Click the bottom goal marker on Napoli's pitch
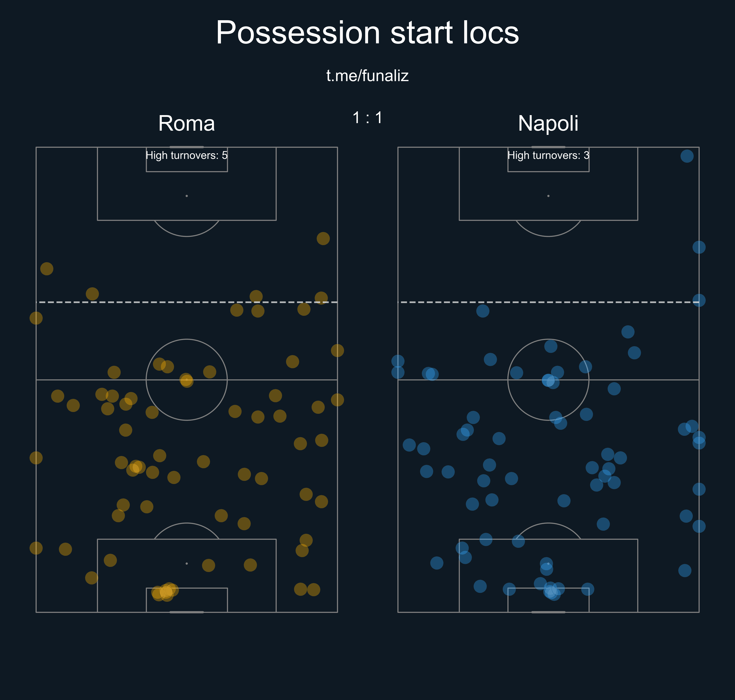The image size is (735, 700). click(548, 612)
